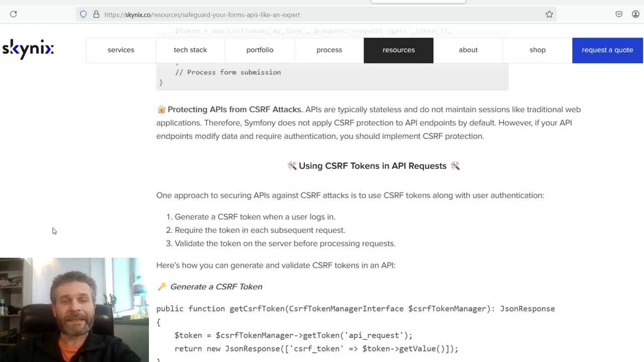The height and width of the screenshot is (362, 644).
Task: Click list item 'Validate the token on the server'
Action: coord(285,243)
